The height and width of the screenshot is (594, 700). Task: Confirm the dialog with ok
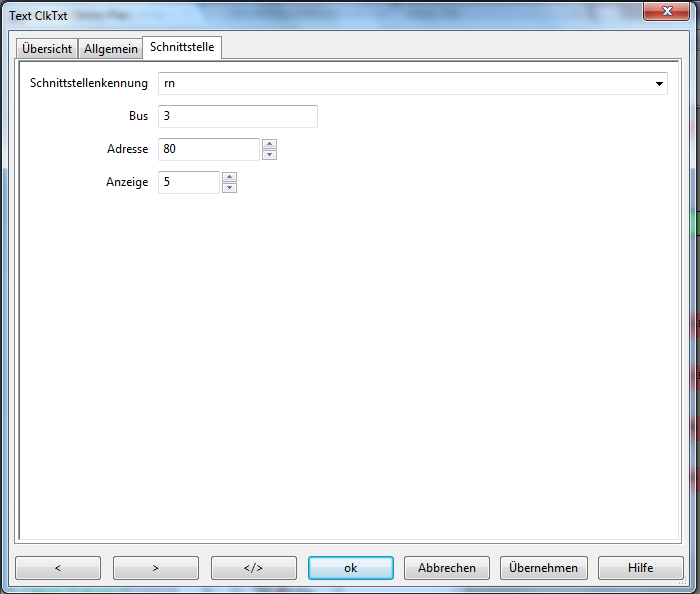coord(350,568)
